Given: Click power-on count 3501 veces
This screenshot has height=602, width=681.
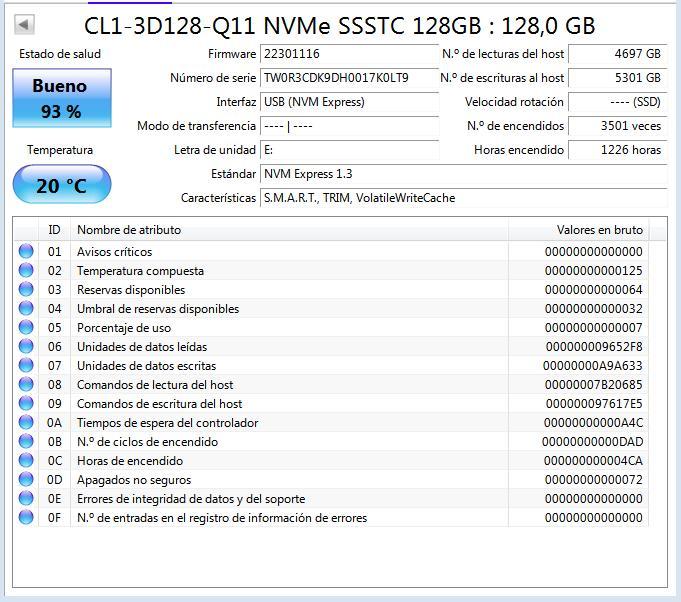Looking at the screenshot, I should coord(618,126).
